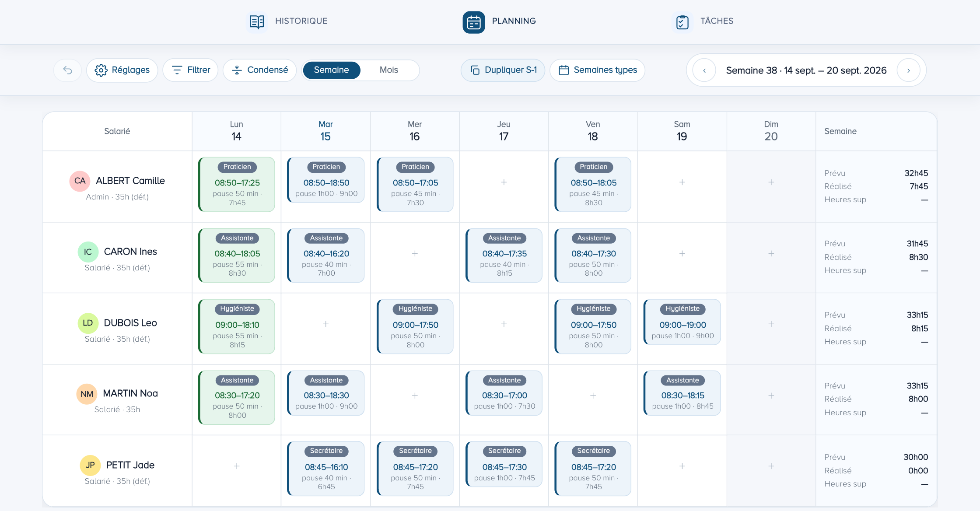Image resolution: width=980 pixels, height=511 pixels.
Task: Click Dupliquer S-1 button
Action: pos(503,70)
